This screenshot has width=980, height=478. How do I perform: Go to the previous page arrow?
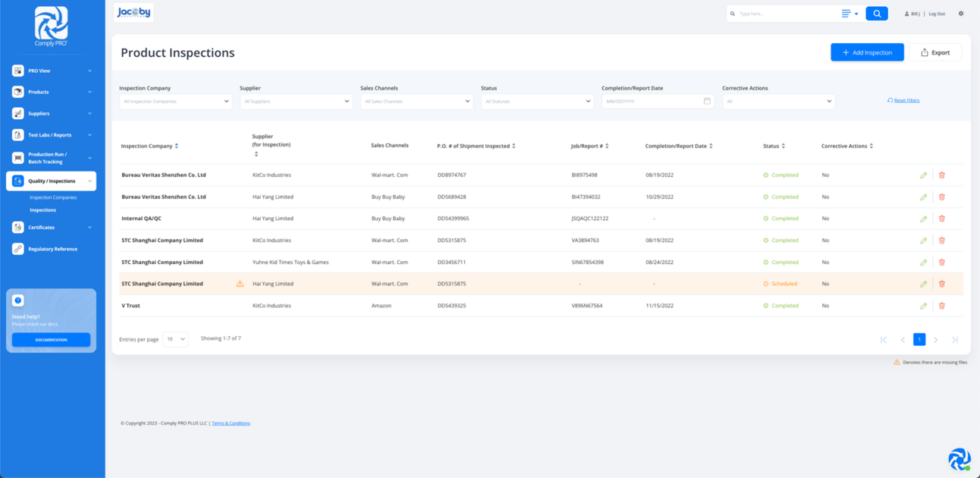(903, 340)
